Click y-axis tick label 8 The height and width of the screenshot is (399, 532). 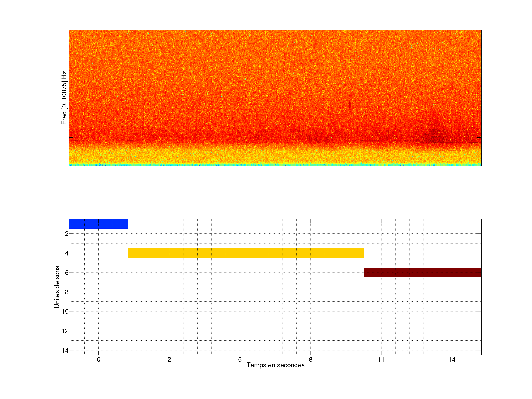click(x=67, y=292)
